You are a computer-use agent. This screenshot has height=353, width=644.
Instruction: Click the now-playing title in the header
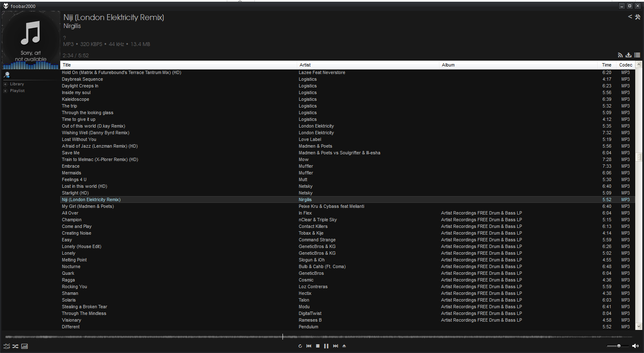[x=114, y=17]
